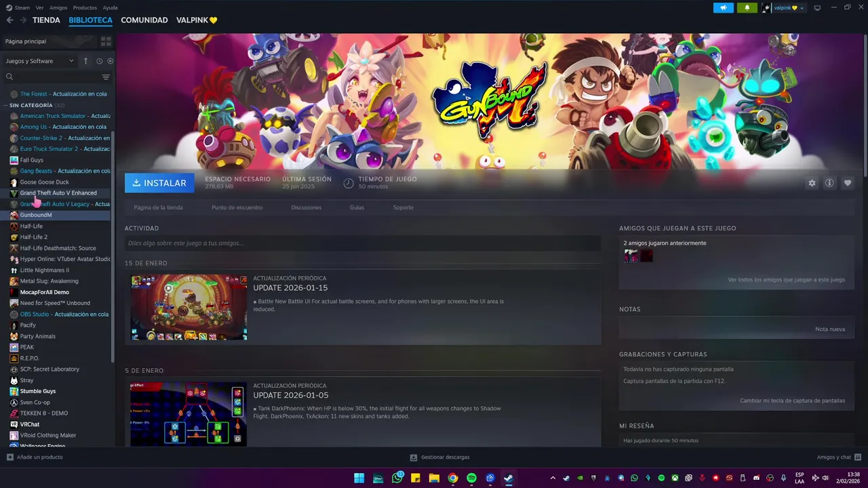Open the game info icon
868x488 pixels.
click(829, 183)
